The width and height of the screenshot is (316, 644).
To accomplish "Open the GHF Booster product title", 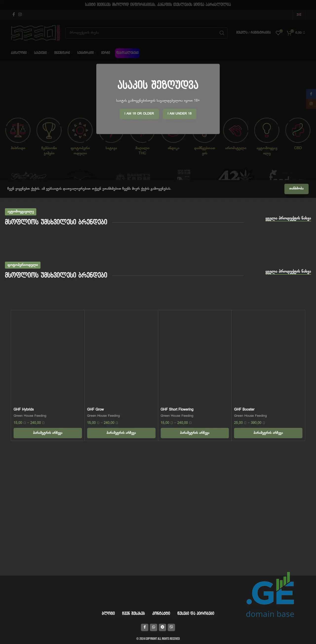I will coord(244,409).
